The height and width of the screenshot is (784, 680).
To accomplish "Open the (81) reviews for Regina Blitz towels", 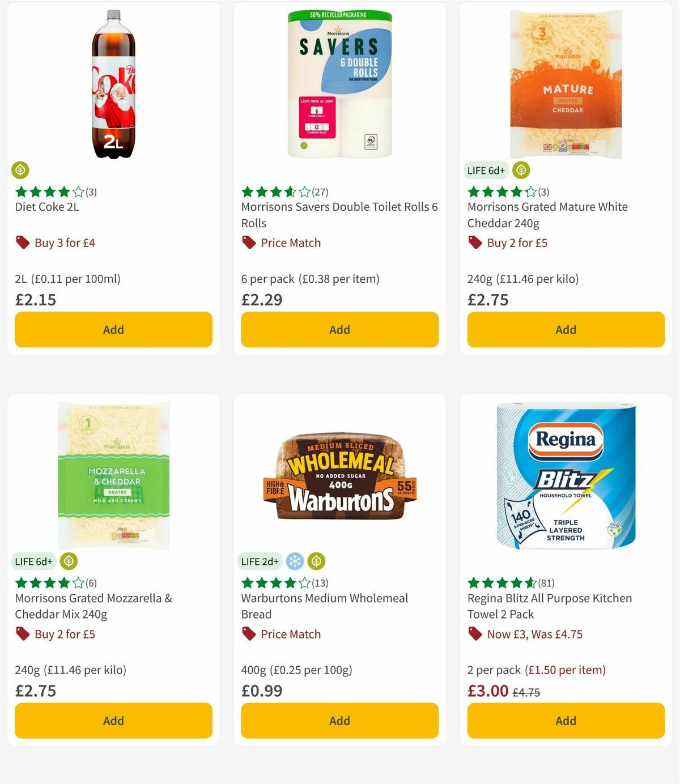I will (x=545, y=582).
